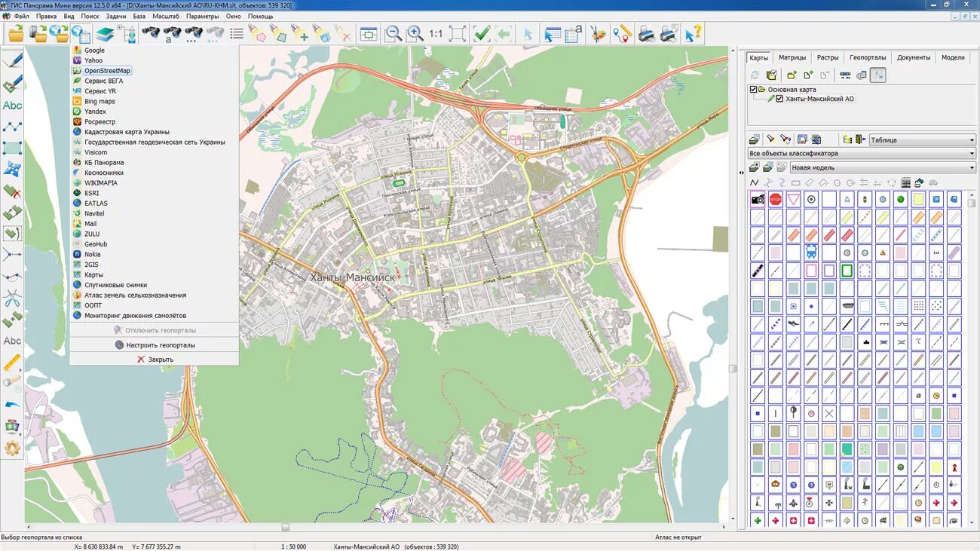
Task: Select the pencil tool at top of left toolbar
Action: coord(12,62)
